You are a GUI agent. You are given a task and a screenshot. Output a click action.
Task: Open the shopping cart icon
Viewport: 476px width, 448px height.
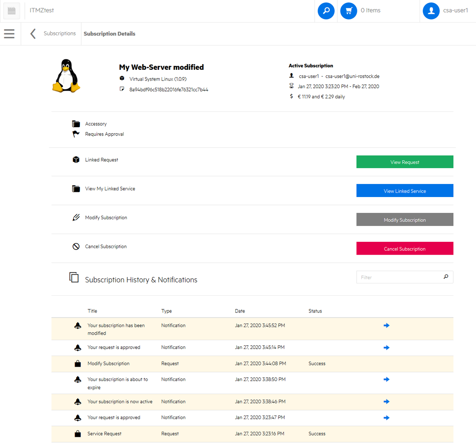tap(349, 11)
